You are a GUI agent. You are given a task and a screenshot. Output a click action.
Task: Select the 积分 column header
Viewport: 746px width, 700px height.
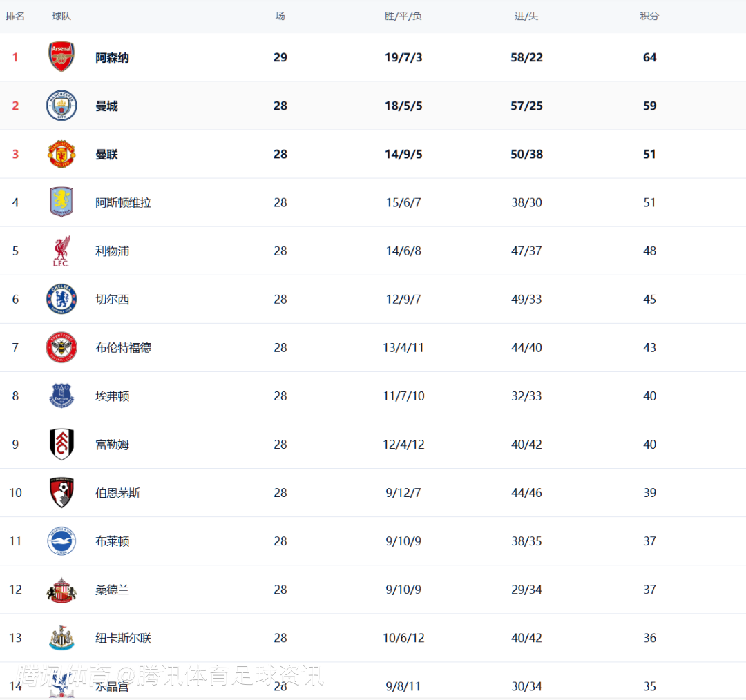pos(649,16)
